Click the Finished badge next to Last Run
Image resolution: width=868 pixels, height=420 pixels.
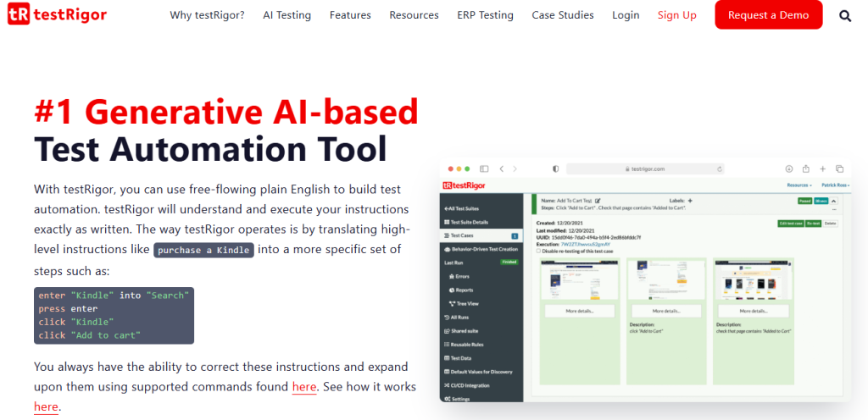pyautogui.click(x=509, y=262)
